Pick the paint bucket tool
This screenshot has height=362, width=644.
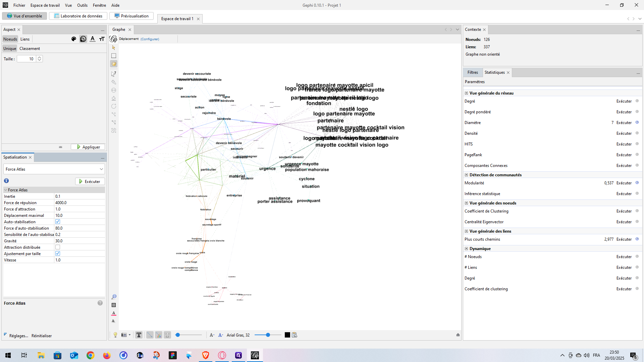[x=114, y=98]
